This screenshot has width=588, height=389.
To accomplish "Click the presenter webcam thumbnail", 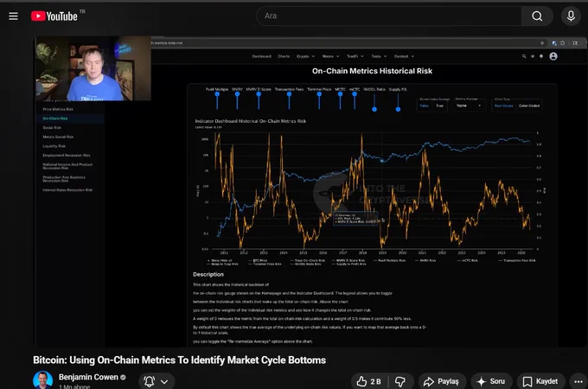I will click(x=93, y=68).
